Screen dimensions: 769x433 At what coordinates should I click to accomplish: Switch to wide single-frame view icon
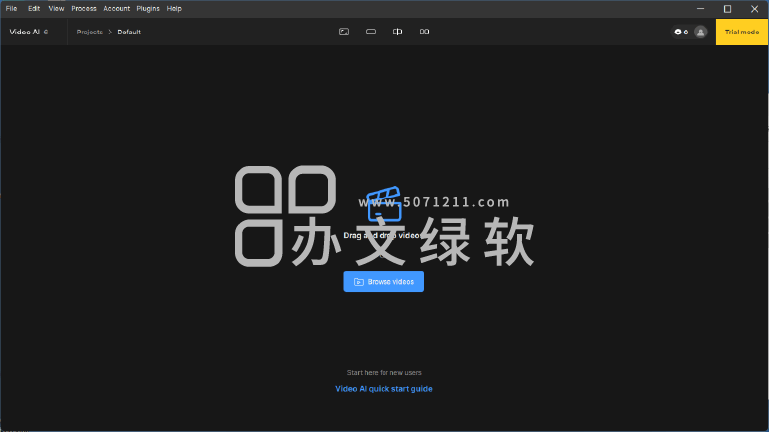click(371, 32)
